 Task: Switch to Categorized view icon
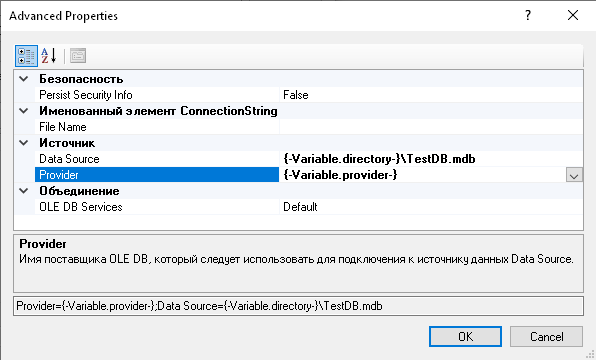26,56
